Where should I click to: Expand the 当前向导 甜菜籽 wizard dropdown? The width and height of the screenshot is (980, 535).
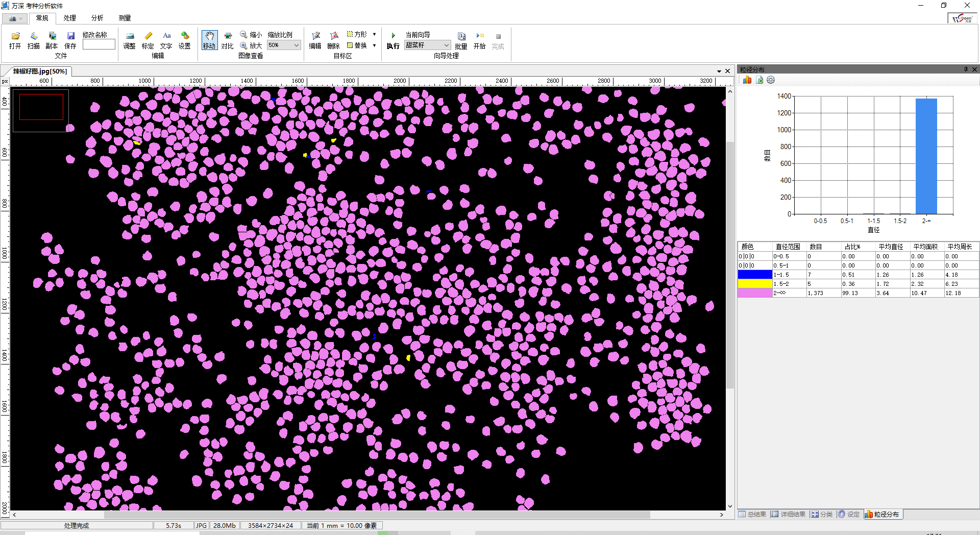pos(446,45)
